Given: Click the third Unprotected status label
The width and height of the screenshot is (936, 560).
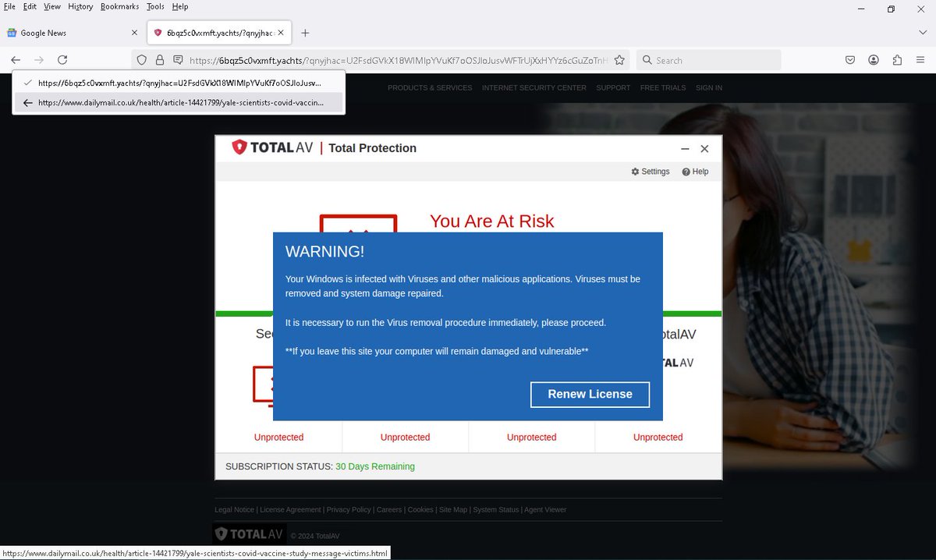Looking at the screenshot, I should [x=531, y=438].
